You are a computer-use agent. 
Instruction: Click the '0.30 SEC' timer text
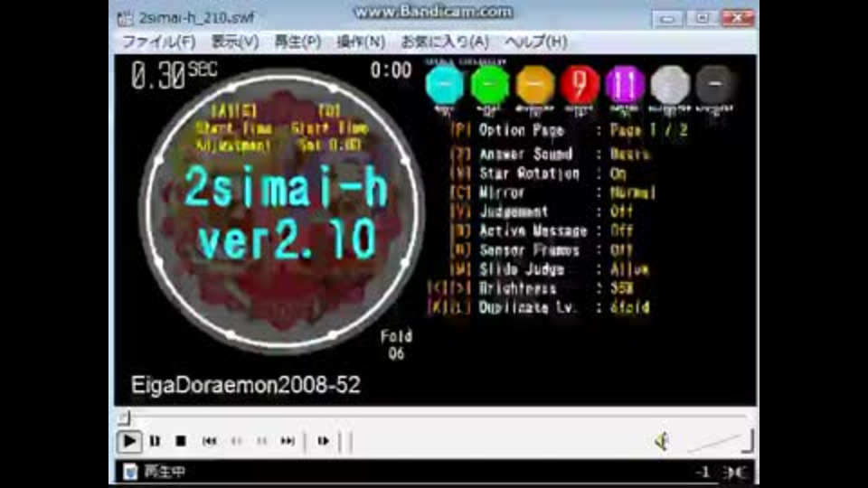pos(174,75)
